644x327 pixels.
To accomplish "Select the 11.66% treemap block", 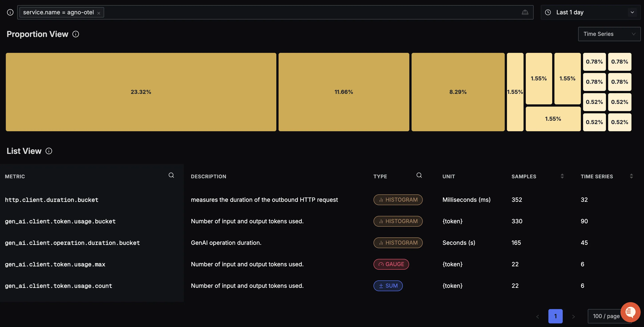I will click(x=343, y=92).
